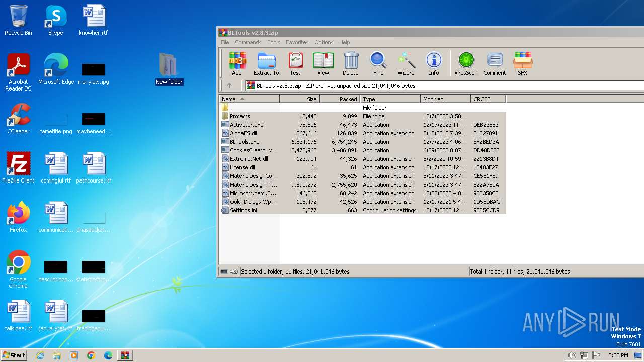Select License.dll in the list
The height and width of the screenshot is (362, 644).
point(363,167)
